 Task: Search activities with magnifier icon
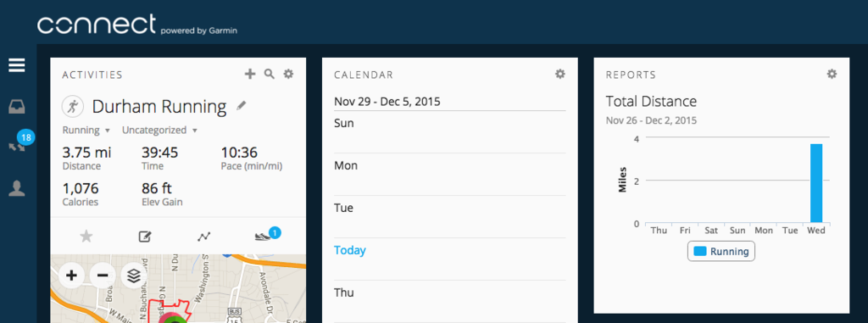click(x=269, y=74)
